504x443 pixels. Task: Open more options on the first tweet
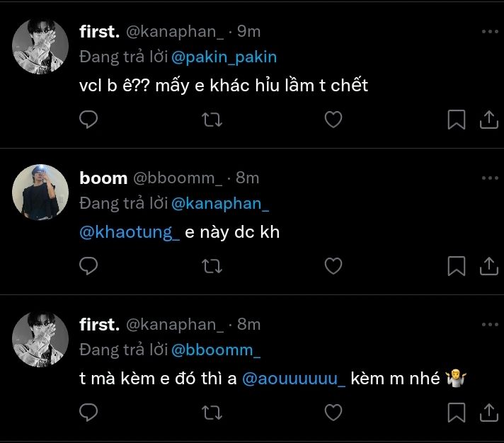489,32
